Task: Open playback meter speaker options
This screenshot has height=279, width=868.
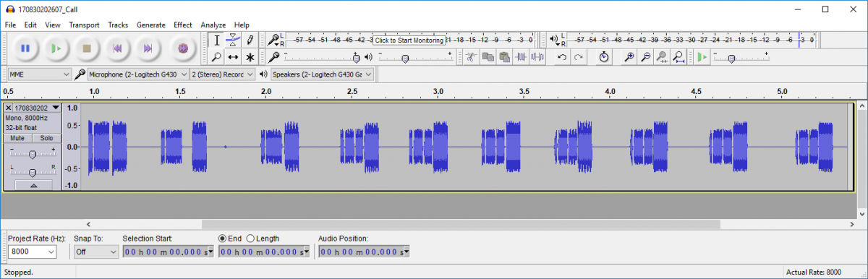Action: (554, 40)
